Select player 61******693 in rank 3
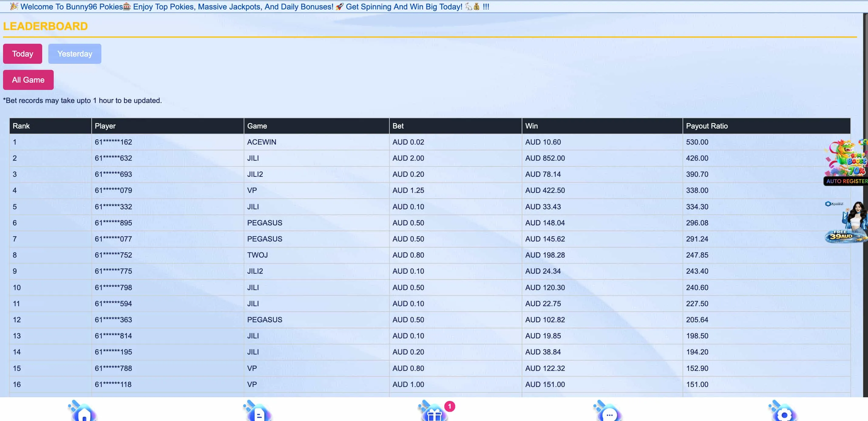The image size is (868, 421). (113, 174)
